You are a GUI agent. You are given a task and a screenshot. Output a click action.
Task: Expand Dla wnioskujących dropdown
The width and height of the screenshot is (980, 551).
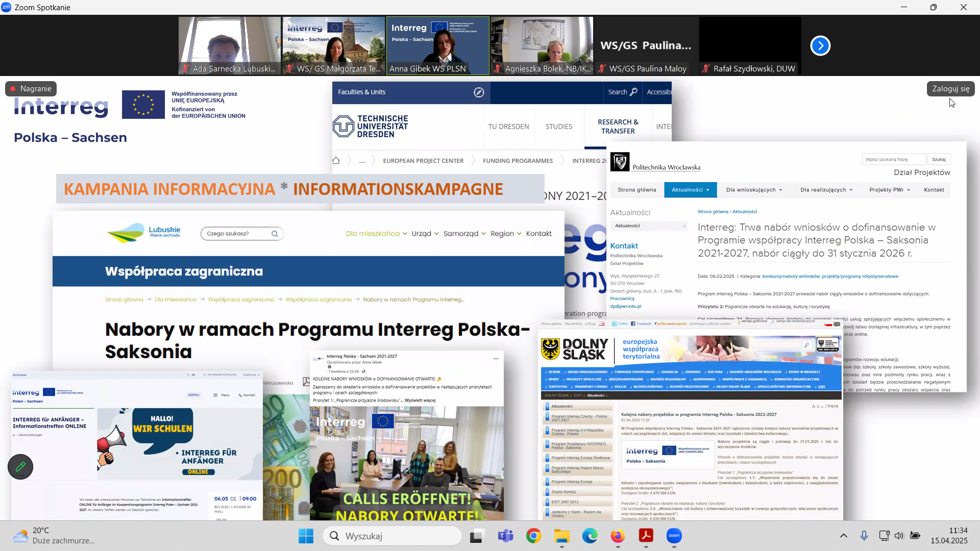tap(754, 190)
